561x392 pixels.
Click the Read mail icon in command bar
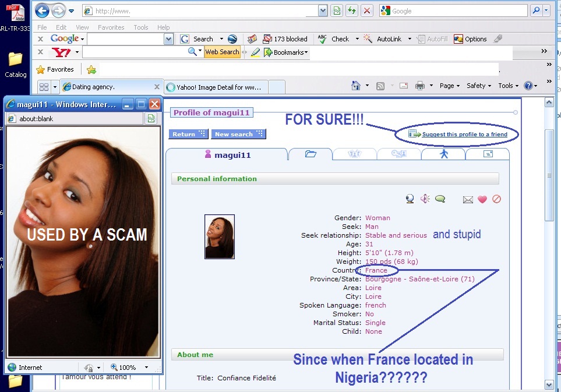pos(404,86)
